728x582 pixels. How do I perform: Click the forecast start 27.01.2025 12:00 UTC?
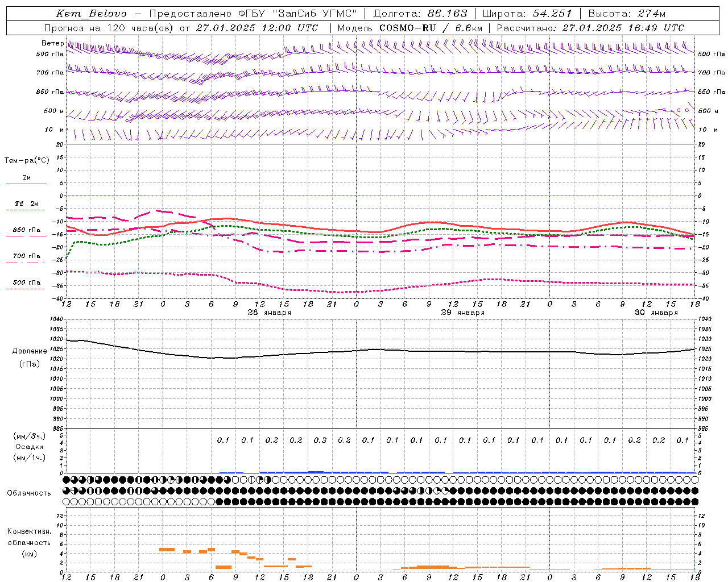click(x=257, y=28)
